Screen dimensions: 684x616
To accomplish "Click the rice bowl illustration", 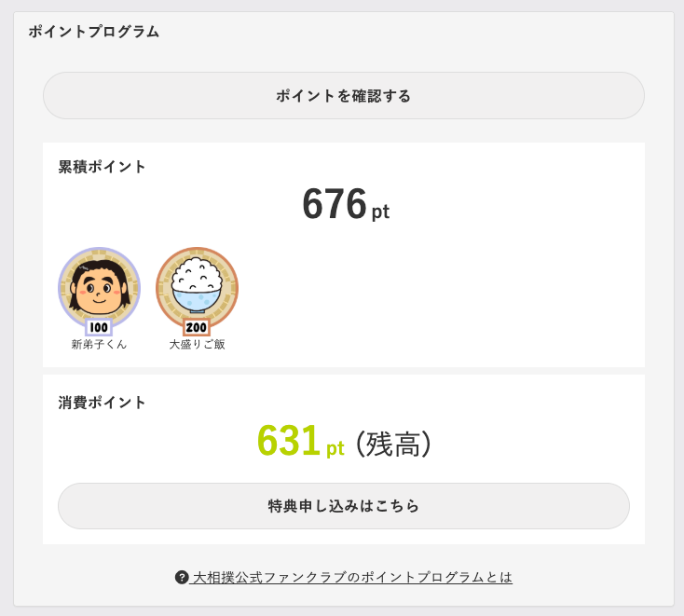I will pos(197,284).
